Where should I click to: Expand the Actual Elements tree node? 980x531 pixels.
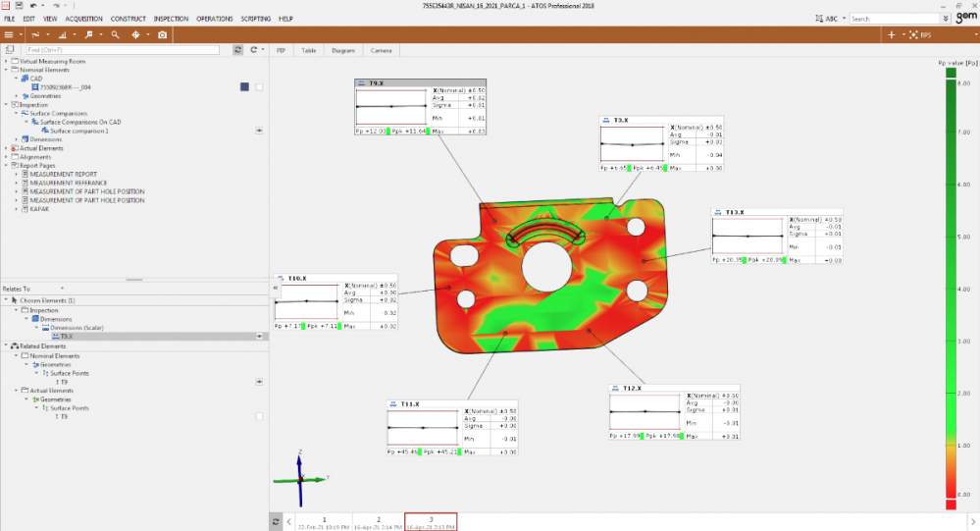(6, 148)
